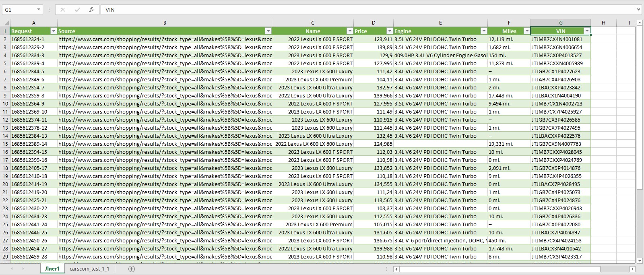Image resolution: width=644 pixels, height=275 pixels.
Task: Click the horizontal scrollbar right arrow
Action: (632, 269)
